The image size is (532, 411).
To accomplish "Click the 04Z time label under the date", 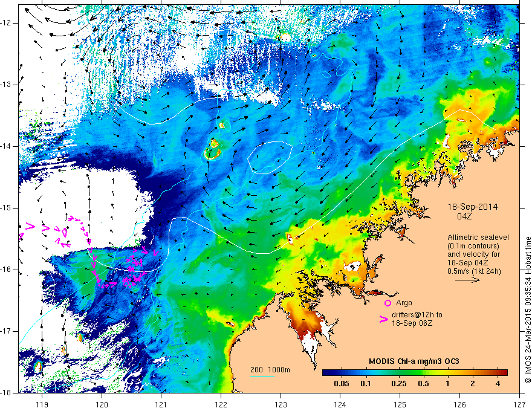I will [x=464, y=216].
